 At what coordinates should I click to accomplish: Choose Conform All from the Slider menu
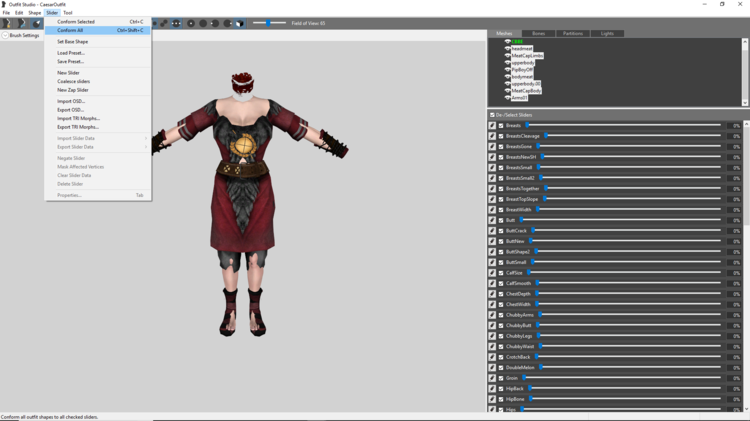pyautogui.click(x=98, y=30)
